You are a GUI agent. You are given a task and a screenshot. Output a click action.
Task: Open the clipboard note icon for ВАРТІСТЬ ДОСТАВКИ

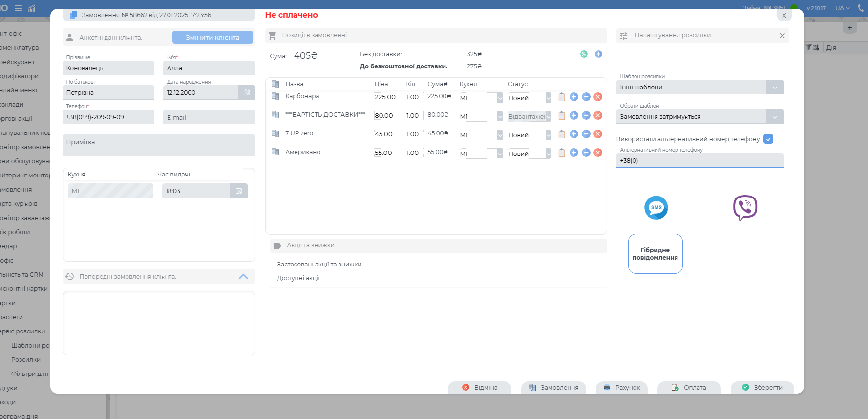[x=562, y=116]
